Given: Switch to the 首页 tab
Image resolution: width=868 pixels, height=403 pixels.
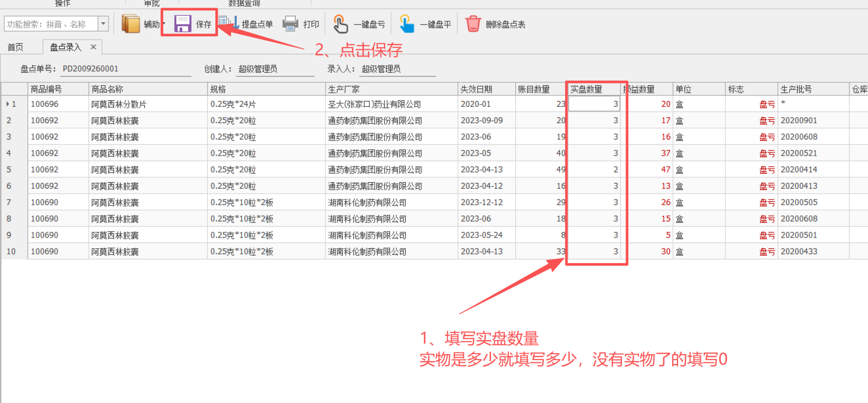Looking at the screenshot, I should pos(15,47).
